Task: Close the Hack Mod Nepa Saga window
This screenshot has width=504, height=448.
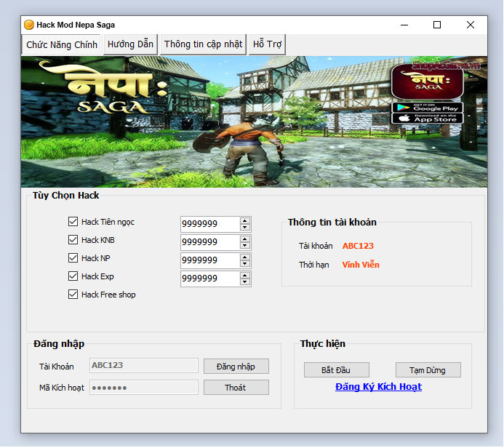Action: pyautogui.click(x=471, y=25)
